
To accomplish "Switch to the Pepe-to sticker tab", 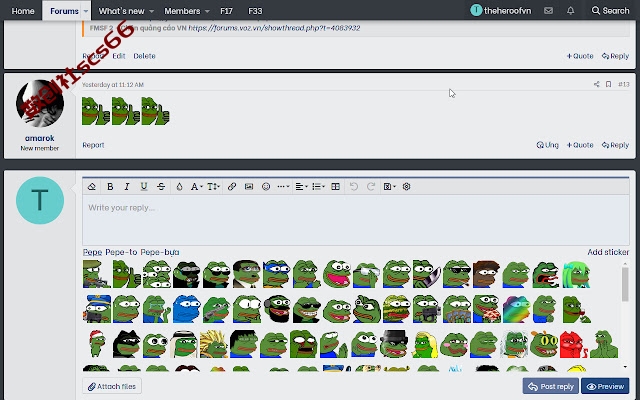I will point(121,252).
